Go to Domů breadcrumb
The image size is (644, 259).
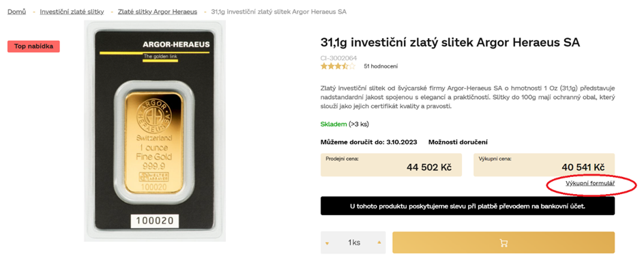pos(17,12)
